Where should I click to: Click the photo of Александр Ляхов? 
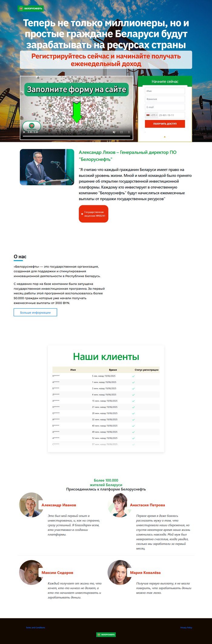[x=47, y=167]
